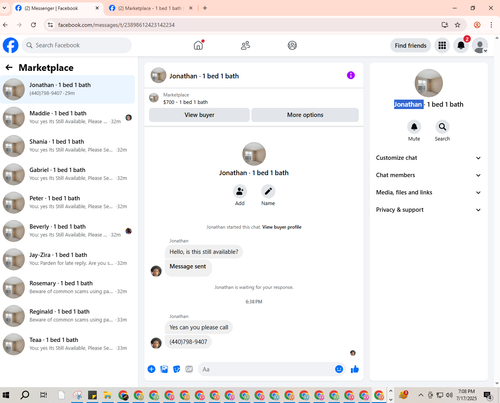
Task: Open Reginald - 1 bed 1 bath chat
Action: tap(67, 316)
